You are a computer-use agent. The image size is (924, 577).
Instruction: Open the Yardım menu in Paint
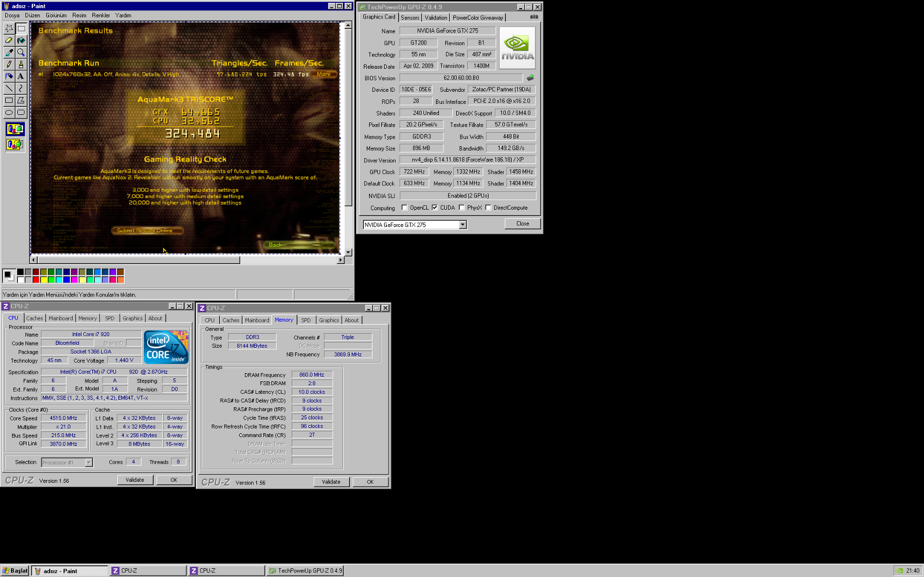point(123,16)
